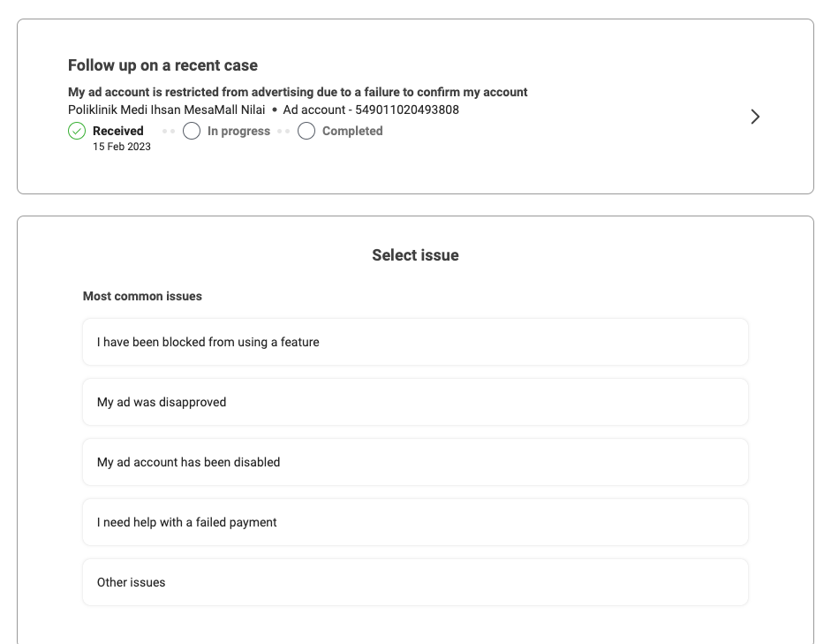Click the In progress status circle
The image size is (831, 644).
(192, 131)
